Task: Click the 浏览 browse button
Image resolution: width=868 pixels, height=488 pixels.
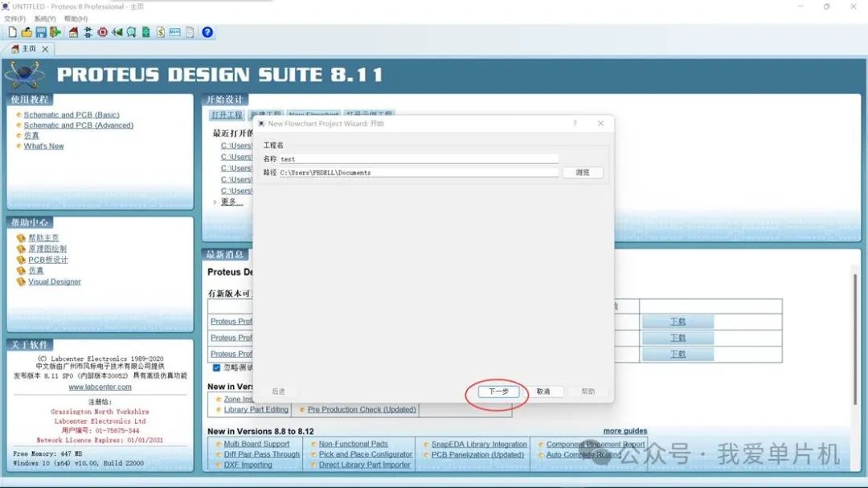Action: point(583,173)
